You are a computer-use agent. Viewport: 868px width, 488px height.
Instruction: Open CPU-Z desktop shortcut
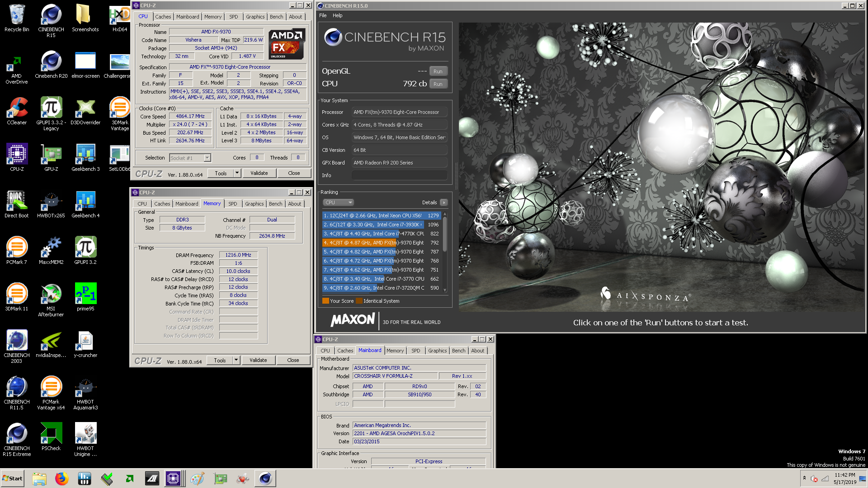[x=17, y=158]
